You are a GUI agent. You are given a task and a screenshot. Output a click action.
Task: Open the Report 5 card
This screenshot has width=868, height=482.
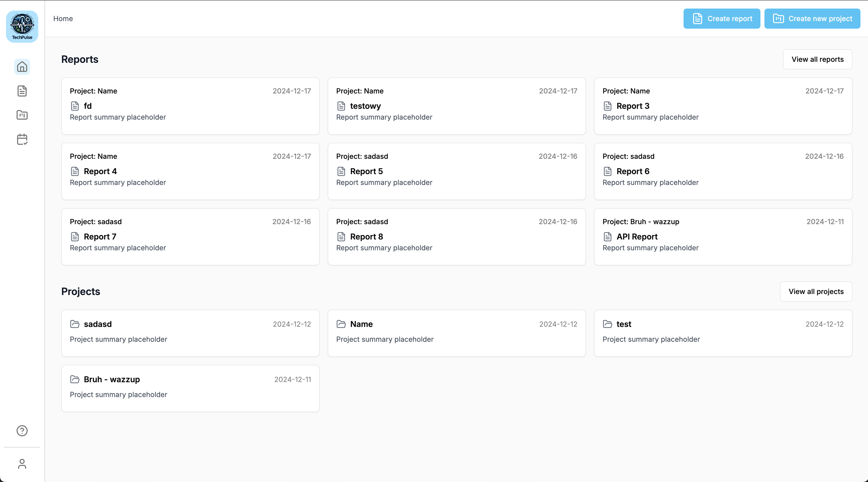pyautogui.click(x=457, y=171)
